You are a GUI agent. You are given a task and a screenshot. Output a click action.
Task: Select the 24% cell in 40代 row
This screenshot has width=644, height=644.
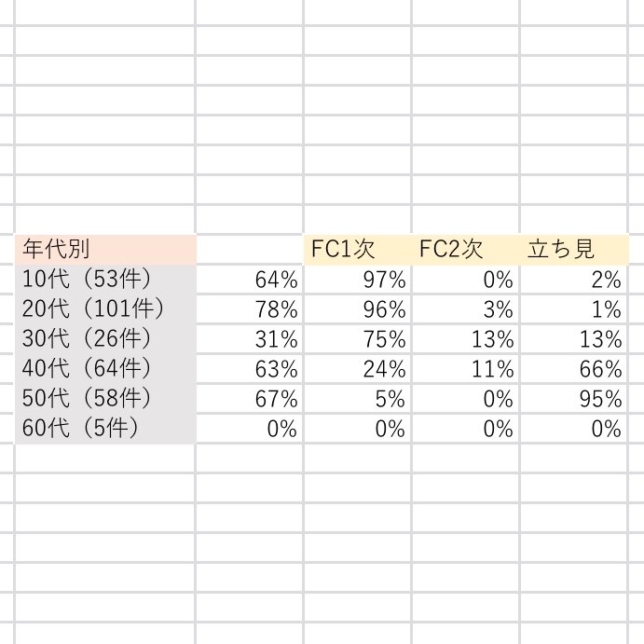click(x=357, y=369)
